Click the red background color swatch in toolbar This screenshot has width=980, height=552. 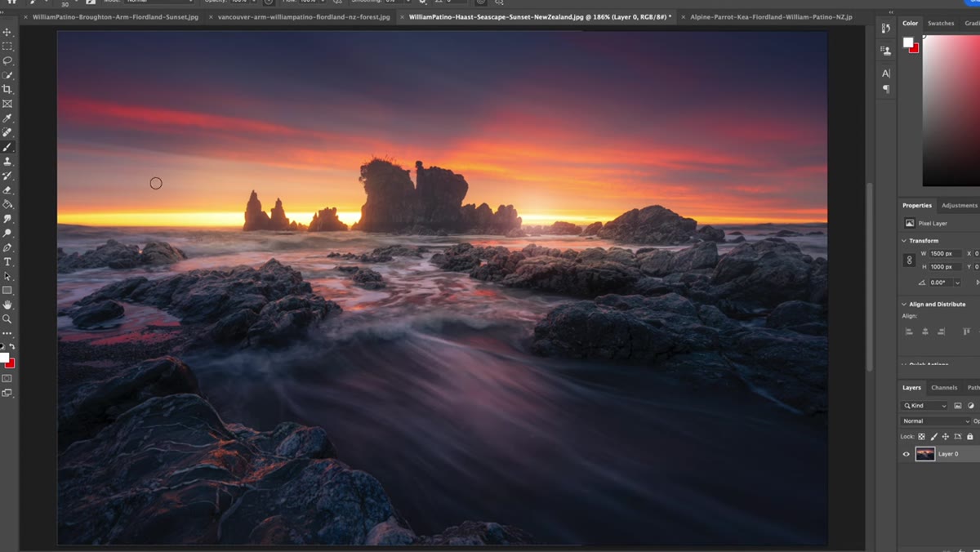pyautogui.click(x=11, y=363)
